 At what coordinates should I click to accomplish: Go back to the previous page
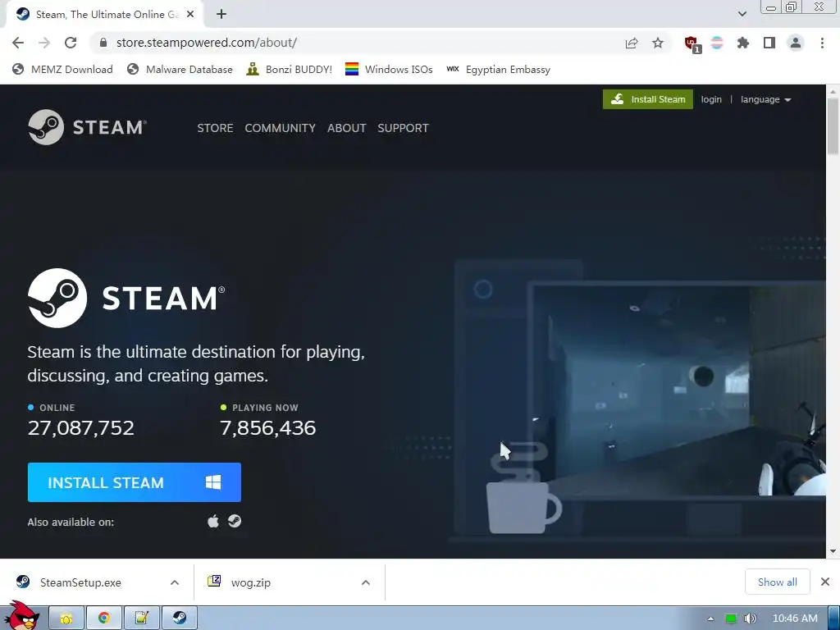point(18,43)
